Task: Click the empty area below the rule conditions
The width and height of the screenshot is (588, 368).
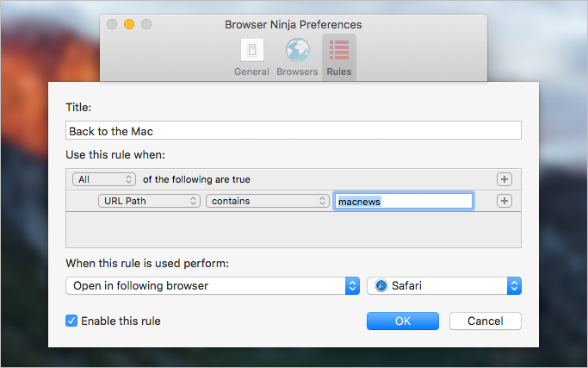Action: pyautogui.click(x=294, y=230)
